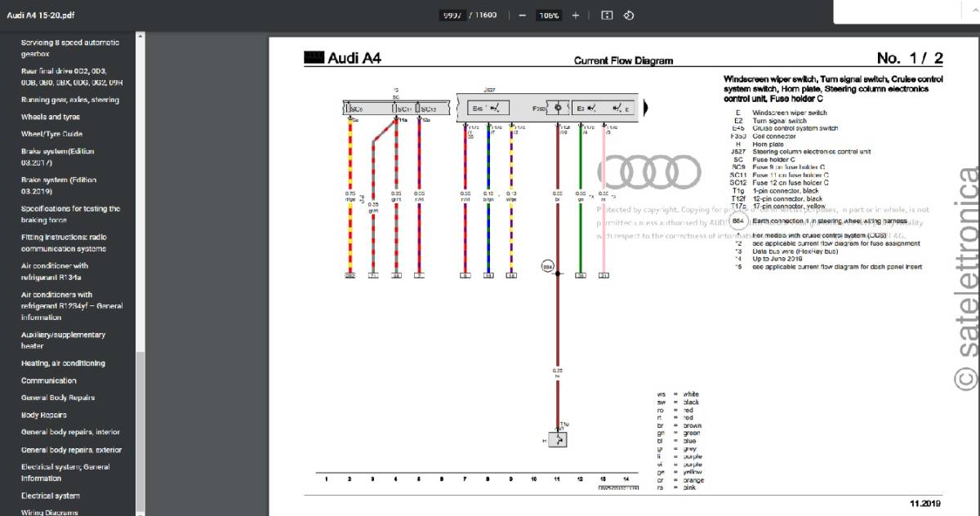980x516 pixels.
Task: Select 'Specifications for testing the braking force'
Action: coord(70,214)
